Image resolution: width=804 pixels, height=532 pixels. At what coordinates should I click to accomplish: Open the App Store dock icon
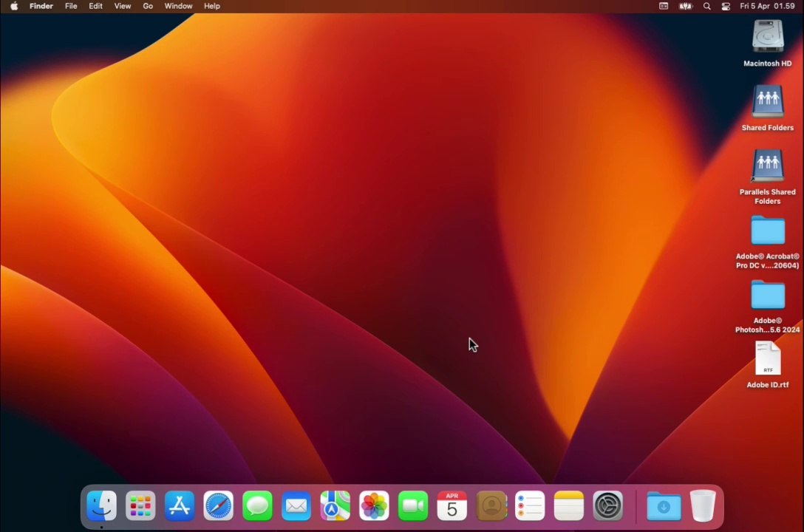coord(180,506)
